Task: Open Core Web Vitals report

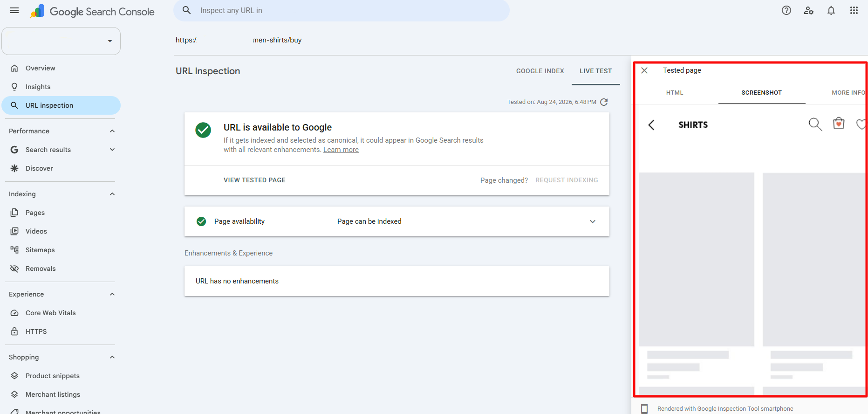Action: (x=61, y=313)
